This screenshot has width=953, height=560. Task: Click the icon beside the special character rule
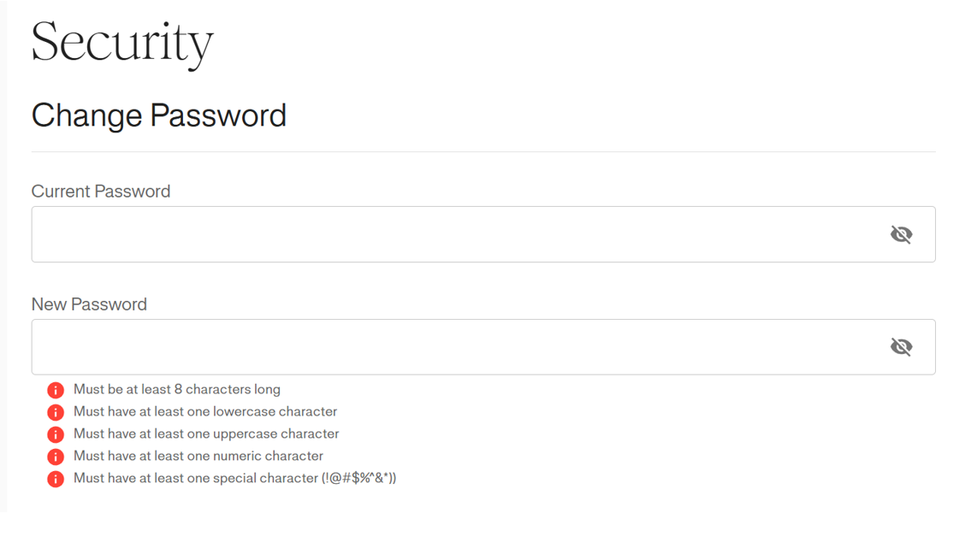[55, 478]
